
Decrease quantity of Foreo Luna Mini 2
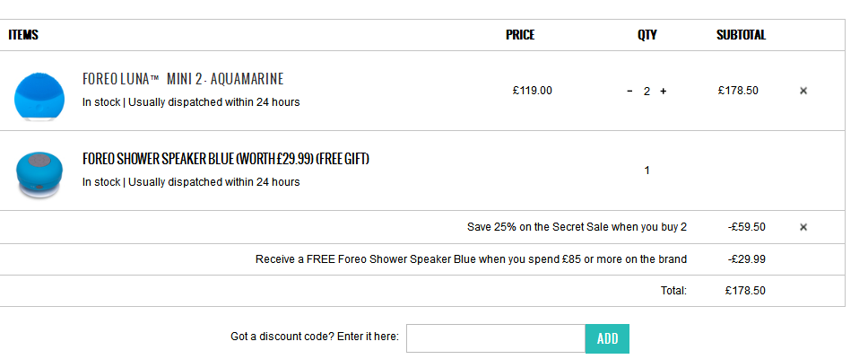pos(629,91)
